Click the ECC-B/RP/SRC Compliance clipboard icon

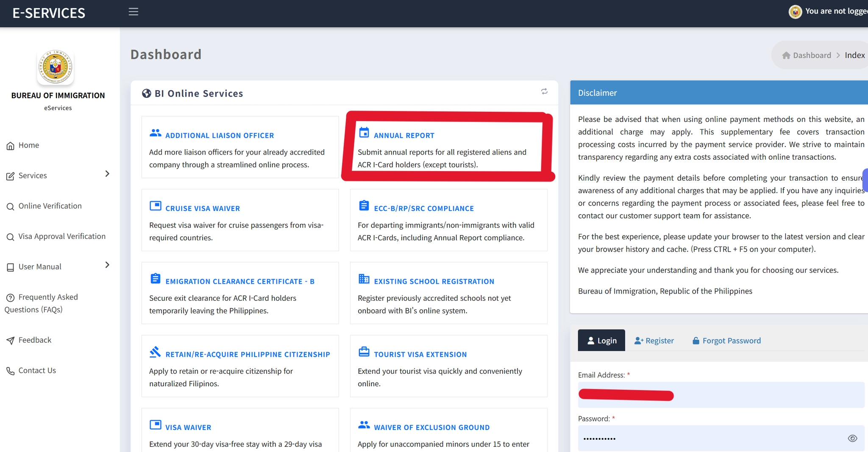(x=364, y=205)
